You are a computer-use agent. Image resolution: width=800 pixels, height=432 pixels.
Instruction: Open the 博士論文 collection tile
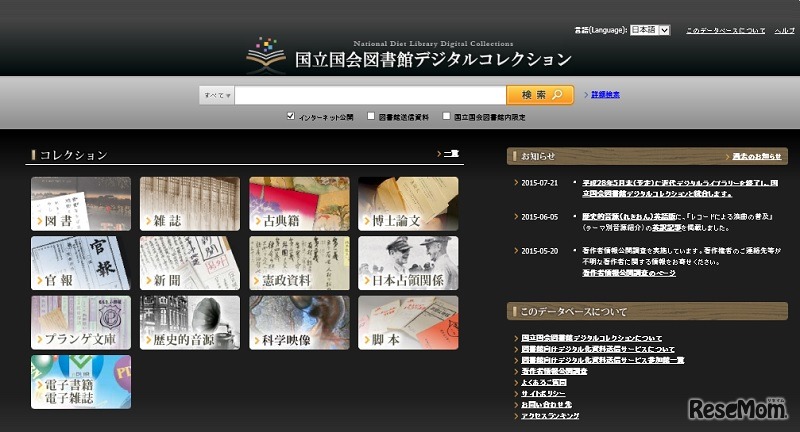click(408, 204)
